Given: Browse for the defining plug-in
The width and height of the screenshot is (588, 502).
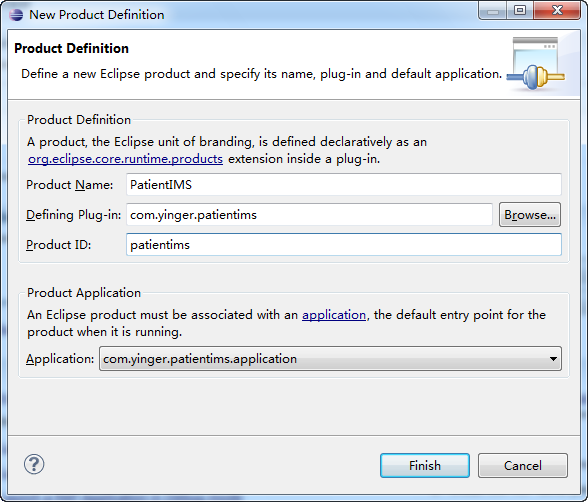Looking at the screenshot, I should tap(530, 215).
